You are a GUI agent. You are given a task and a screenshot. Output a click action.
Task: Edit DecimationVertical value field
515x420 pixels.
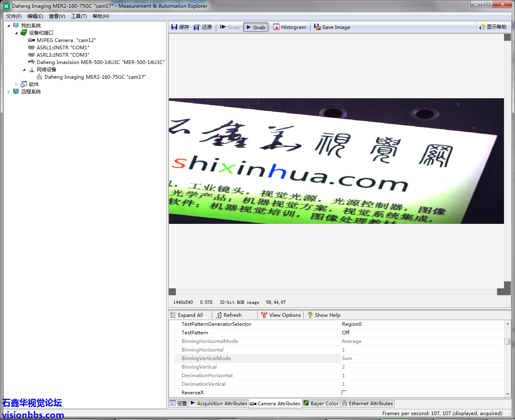point(422,384)
